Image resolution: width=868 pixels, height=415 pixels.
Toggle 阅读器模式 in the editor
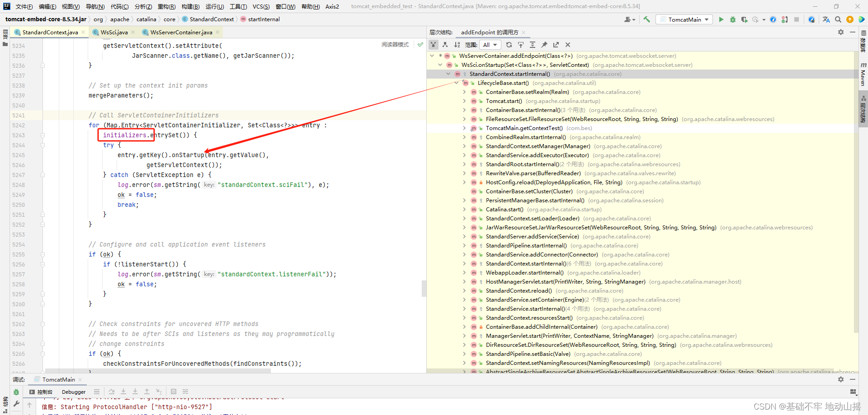pyautogui.click(x=395, y=44)
